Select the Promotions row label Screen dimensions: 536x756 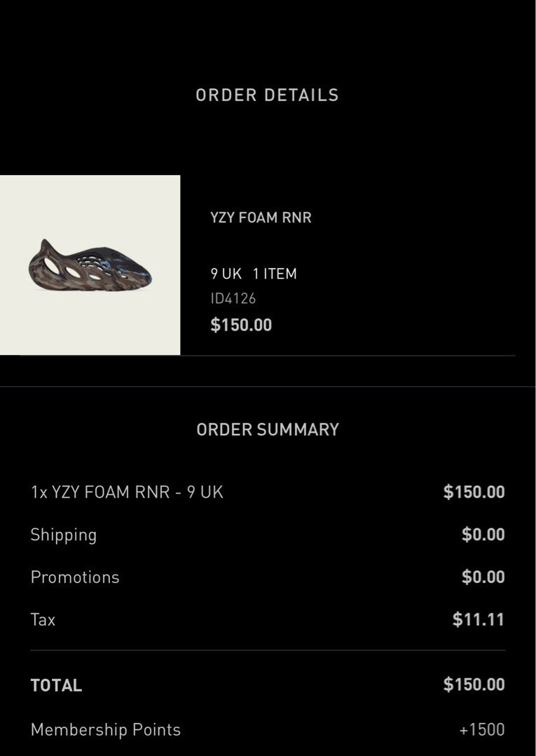tap(75, 577)
